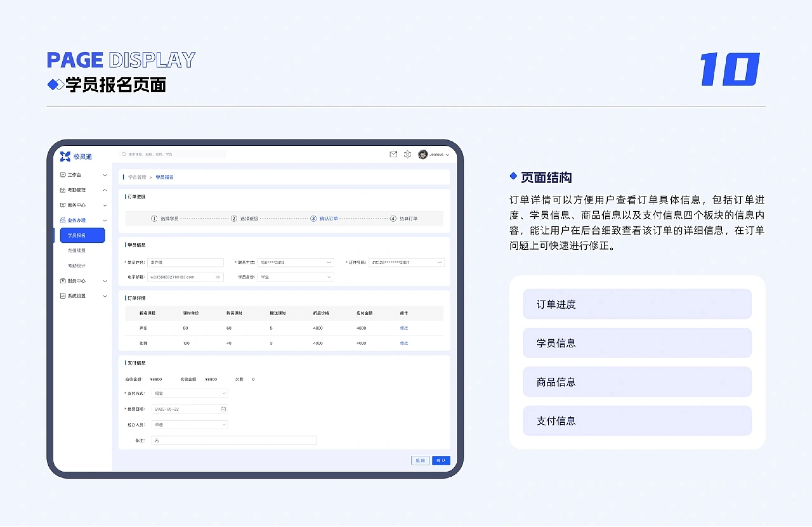Open the calendar icon in 缴费日期 field
812x527 pixels.
pos(224,409)
